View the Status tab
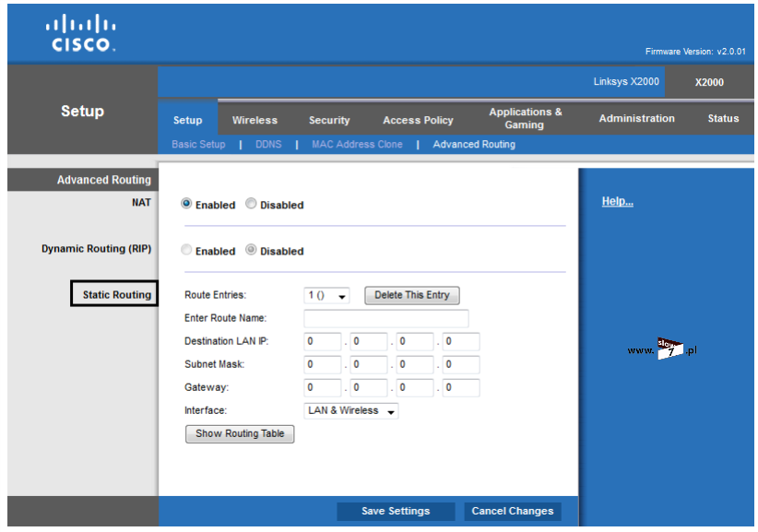758x532 pixels. click(x=723, y=119)
